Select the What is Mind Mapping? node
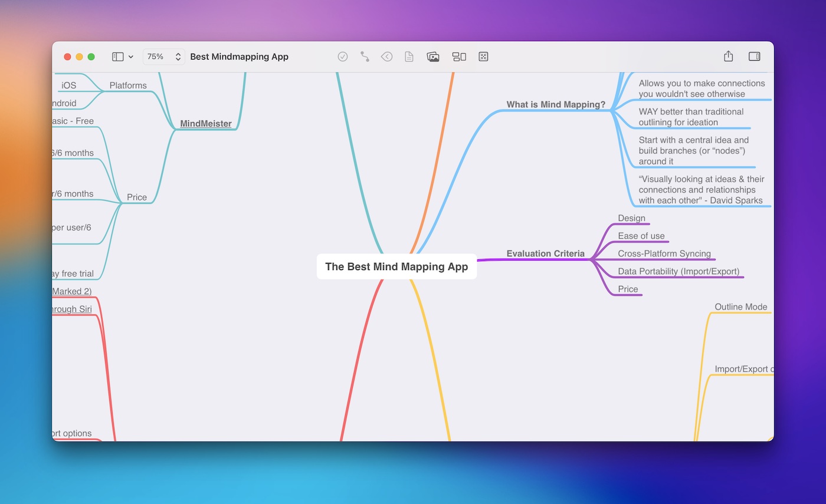This screenshot has width=826, height=504. pos(556,104)
